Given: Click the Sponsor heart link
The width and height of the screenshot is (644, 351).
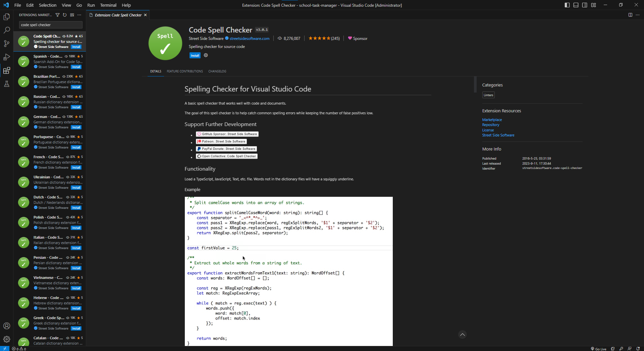Looking at the screenshot, I should [358, 39].
